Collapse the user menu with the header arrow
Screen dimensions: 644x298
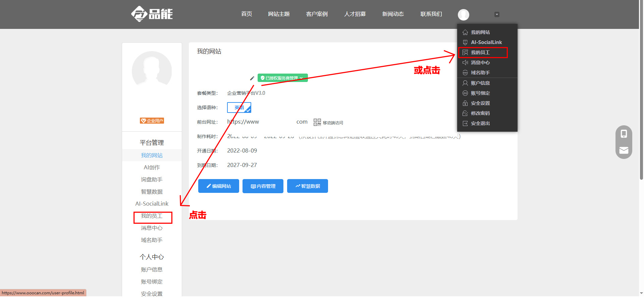click(x=497, y=14)
